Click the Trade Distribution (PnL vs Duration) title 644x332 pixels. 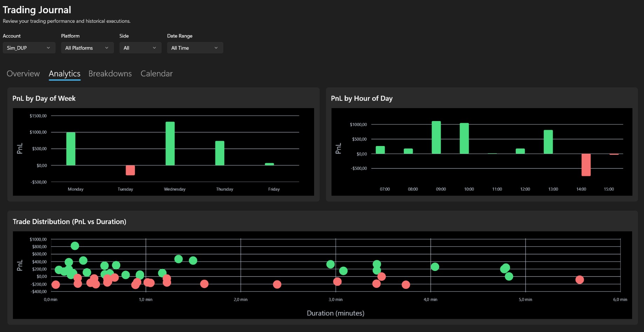point(69,222)
